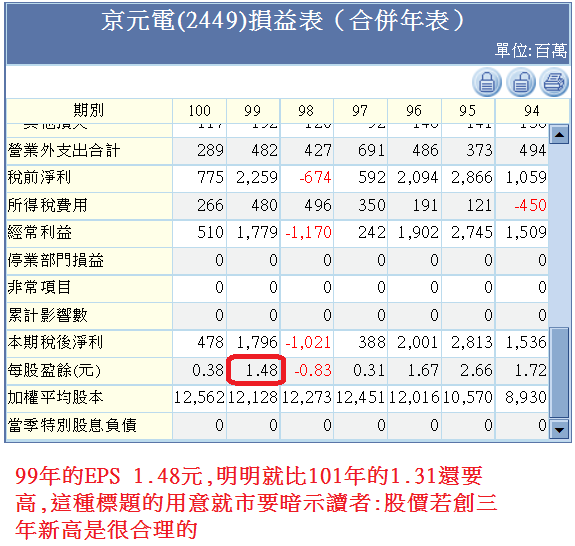Click the scrollbar down arrow
575x546 pixels.
pyautogui.click(x=559, y=429)
